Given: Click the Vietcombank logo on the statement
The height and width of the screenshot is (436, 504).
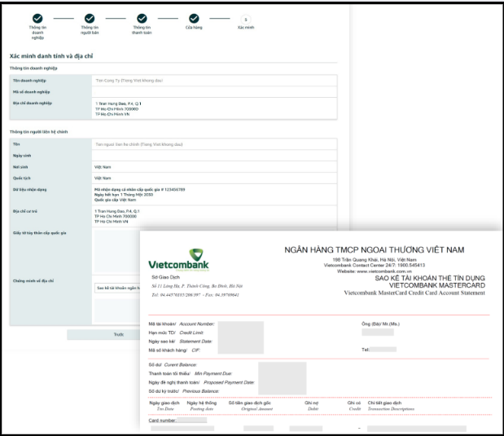Looking at the screenshot, I should (x=178, y=259).
